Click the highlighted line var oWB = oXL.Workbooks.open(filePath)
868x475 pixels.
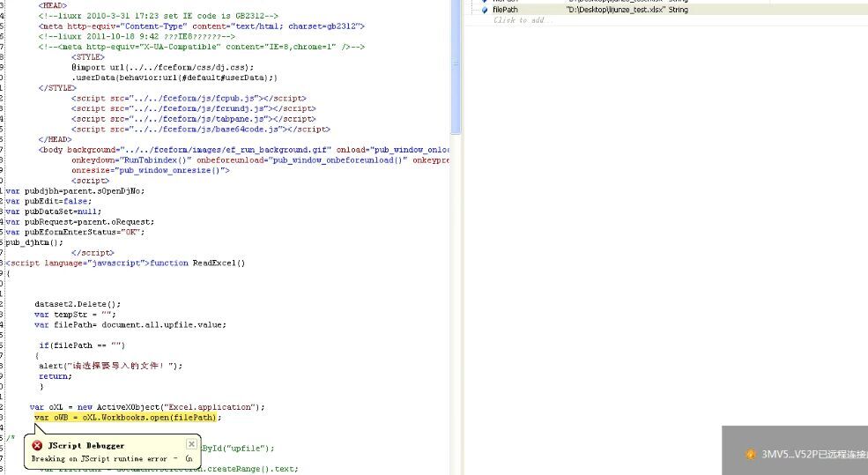pyautogui.click(x=128, y=418)
